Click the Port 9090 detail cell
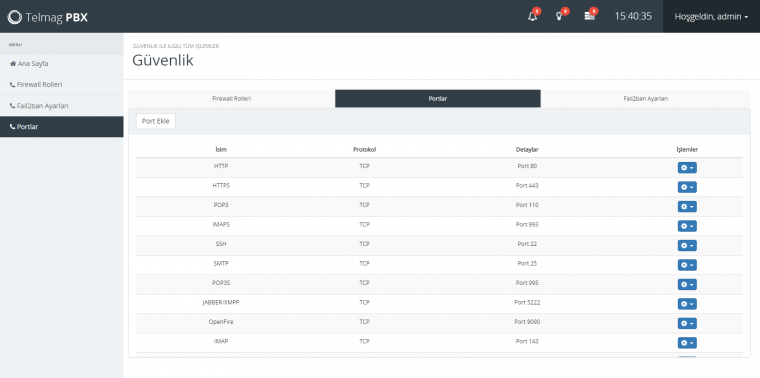Screen dimensions: 760x378 [x=527, y=322]
